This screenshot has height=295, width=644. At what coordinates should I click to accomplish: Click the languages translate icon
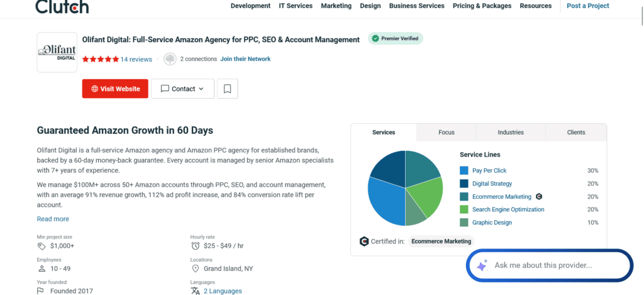click(195, 291)
